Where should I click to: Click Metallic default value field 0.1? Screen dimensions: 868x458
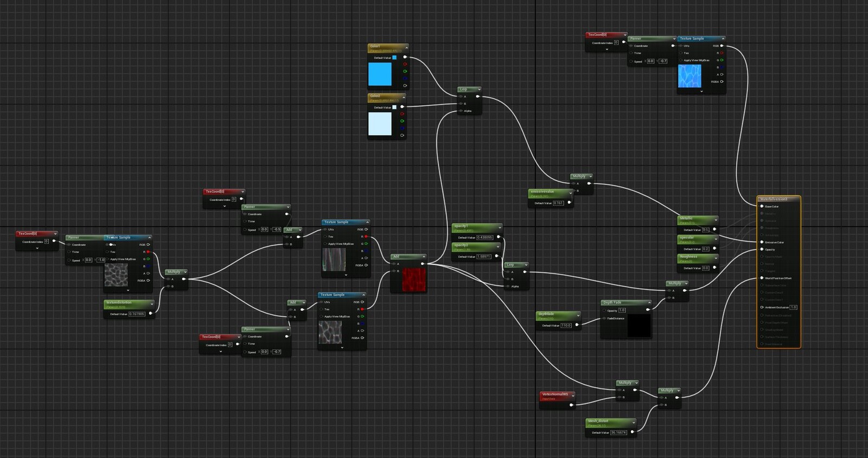(x=705, y=230)
